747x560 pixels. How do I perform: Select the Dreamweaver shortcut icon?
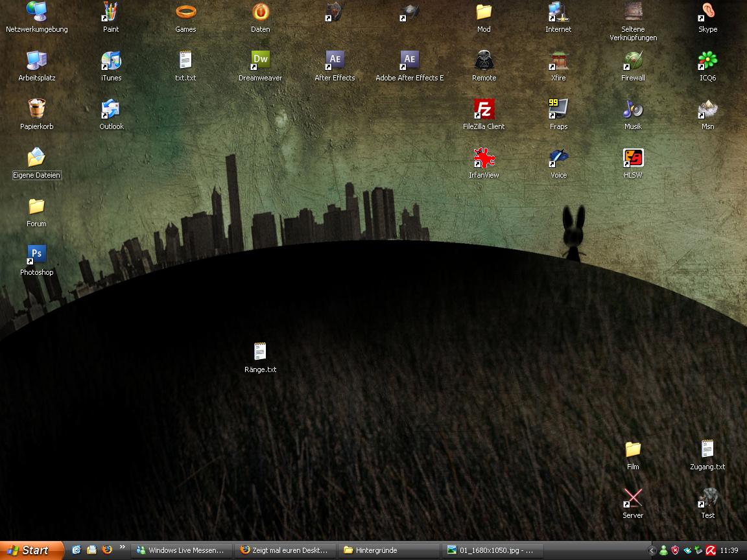point(260,61)
